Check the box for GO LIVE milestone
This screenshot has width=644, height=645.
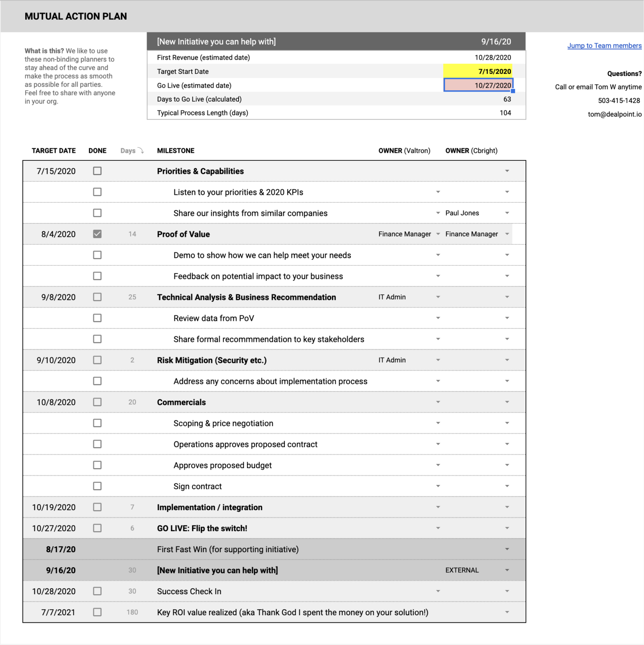pos(97,528)
